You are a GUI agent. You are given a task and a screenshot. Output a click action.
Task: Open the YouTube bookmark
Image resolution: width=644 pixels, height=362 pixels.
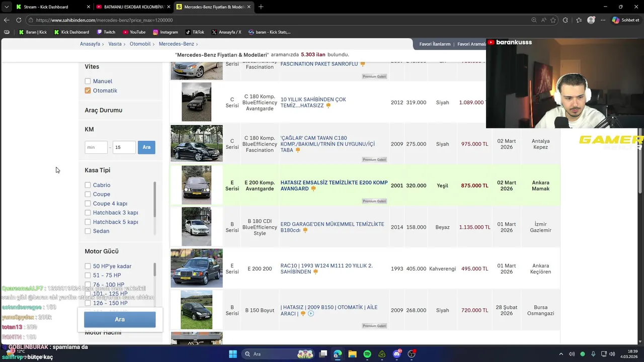tap(134, 32)
